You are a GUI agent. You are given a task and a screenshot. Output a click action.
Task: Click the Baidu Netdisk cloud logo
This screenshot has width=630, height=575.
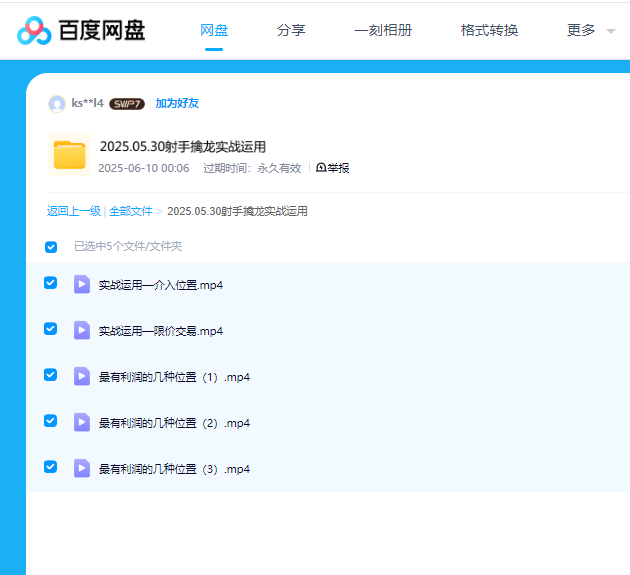34,31
